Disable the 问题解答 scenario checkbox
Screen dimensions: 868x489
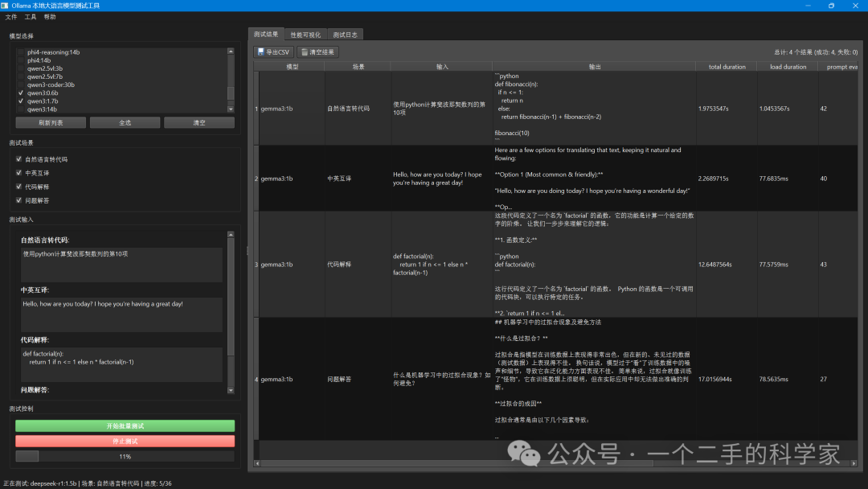(x=18, y=200)
